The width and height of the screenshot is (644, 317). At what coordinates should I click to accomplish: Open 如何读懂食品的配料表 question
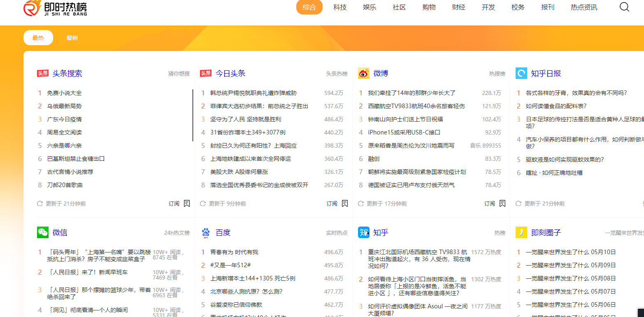556,106
